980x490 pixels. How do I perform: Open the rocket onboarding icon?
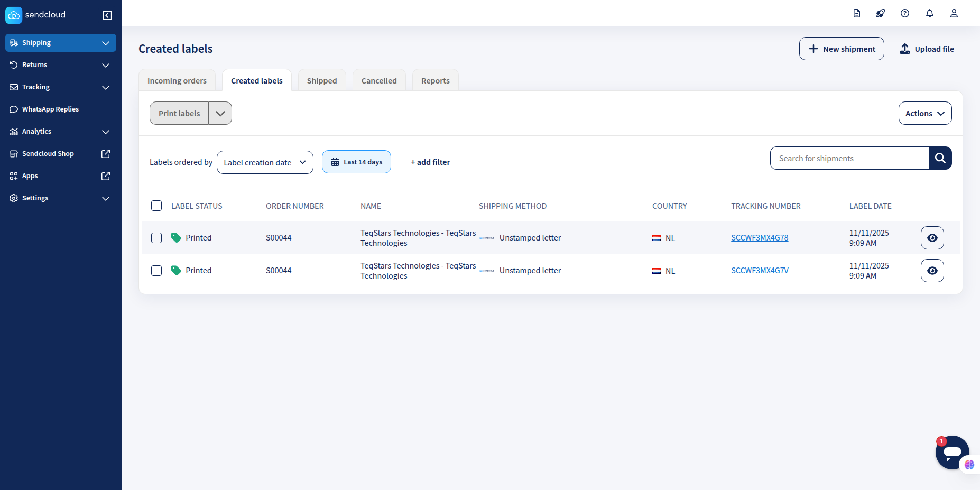[x=881, y=13]
